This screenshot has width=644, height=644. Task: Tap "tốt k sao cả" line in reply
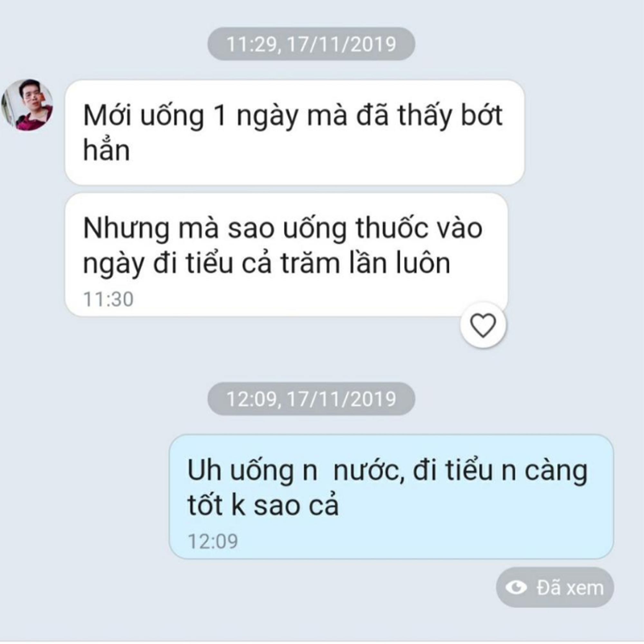tap(263, 505)
